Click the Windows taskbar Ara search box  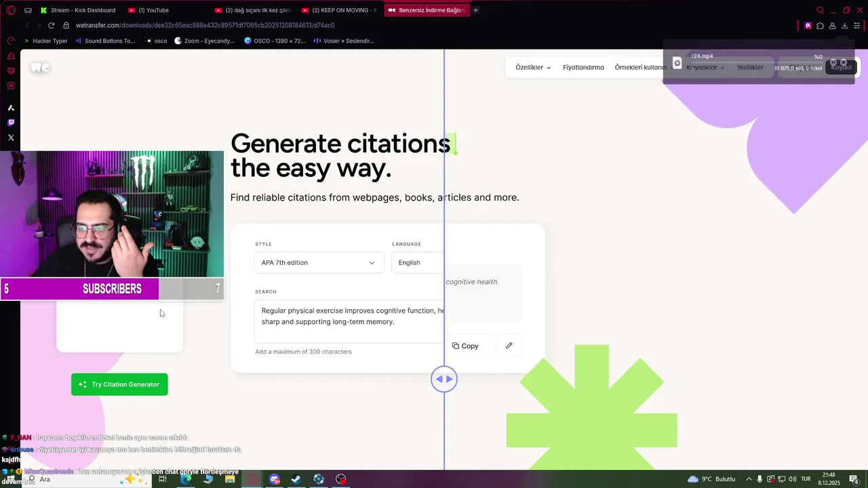[x=87, y=479]
